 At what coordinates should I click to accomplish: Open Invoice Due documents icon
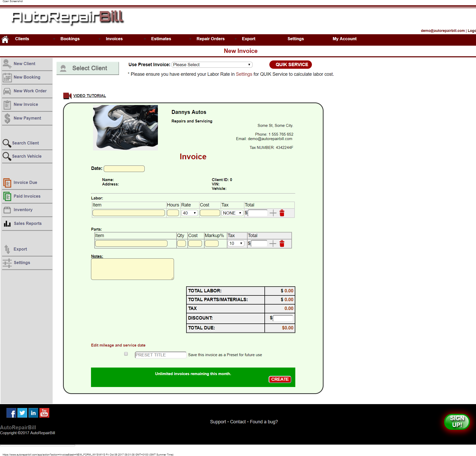coord(7,183)
